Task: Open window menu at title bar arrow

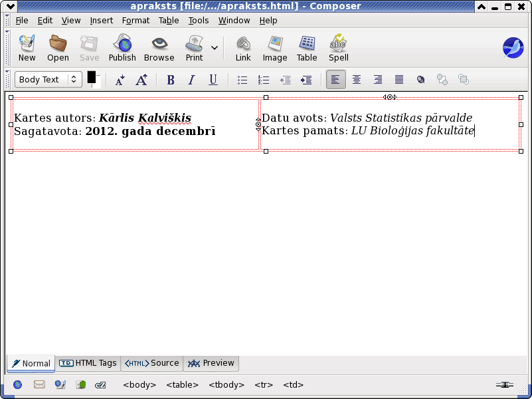Action: 10,6
